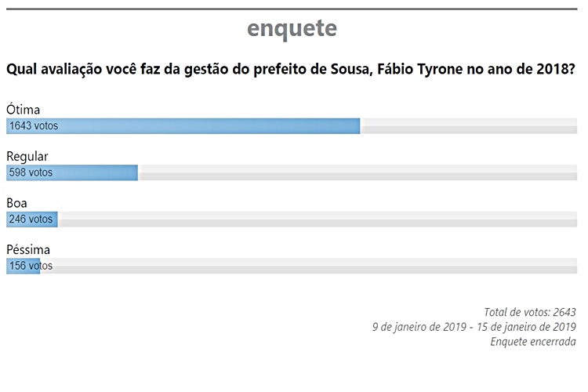Select the 'Péssima' option label
The height and width of the screenshot is (392, 588).
[28, 250]
